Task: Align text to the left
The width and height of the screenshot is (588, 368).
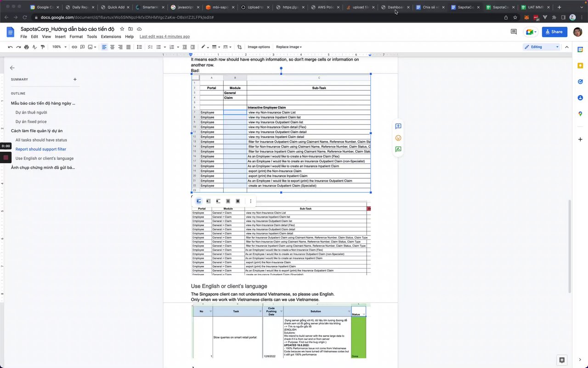Action: [104, 47]
